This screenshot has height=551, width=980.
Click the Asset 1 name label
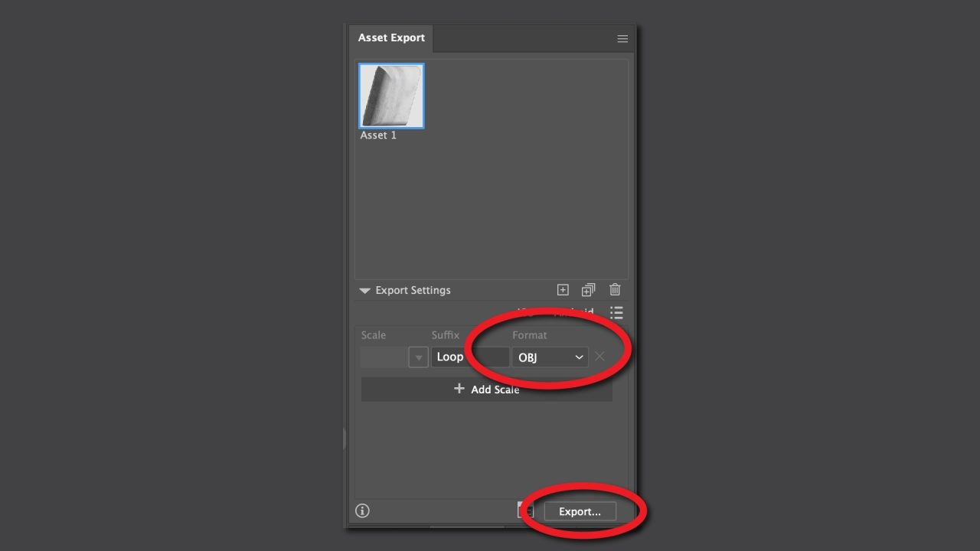[378, 135]
